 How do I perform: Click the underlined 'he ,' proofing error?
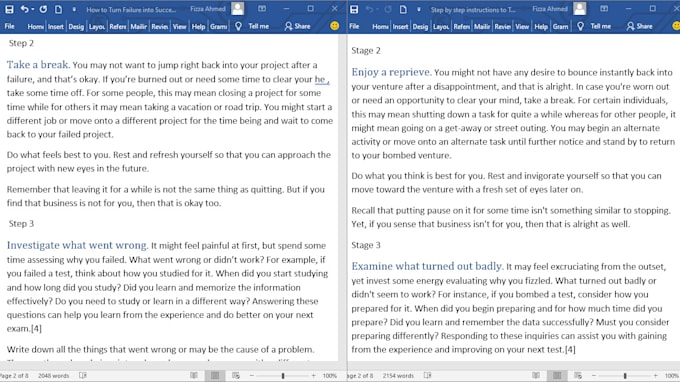321,79
